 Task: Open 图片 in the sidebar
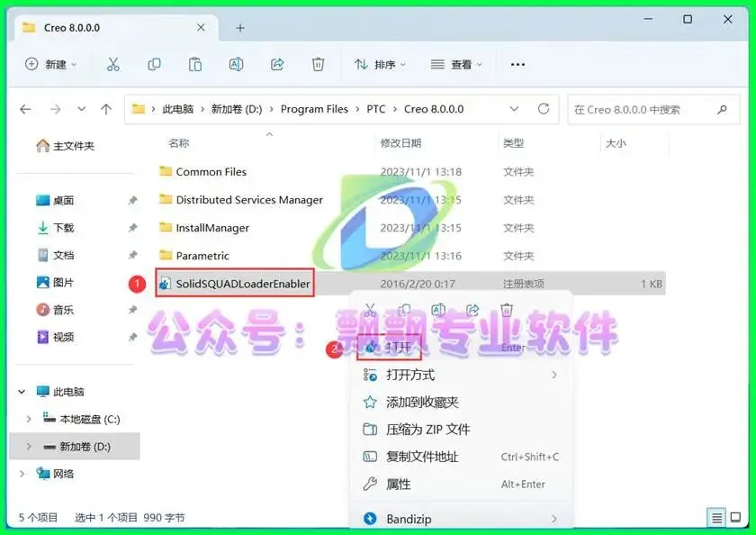(x=55, y=282)
